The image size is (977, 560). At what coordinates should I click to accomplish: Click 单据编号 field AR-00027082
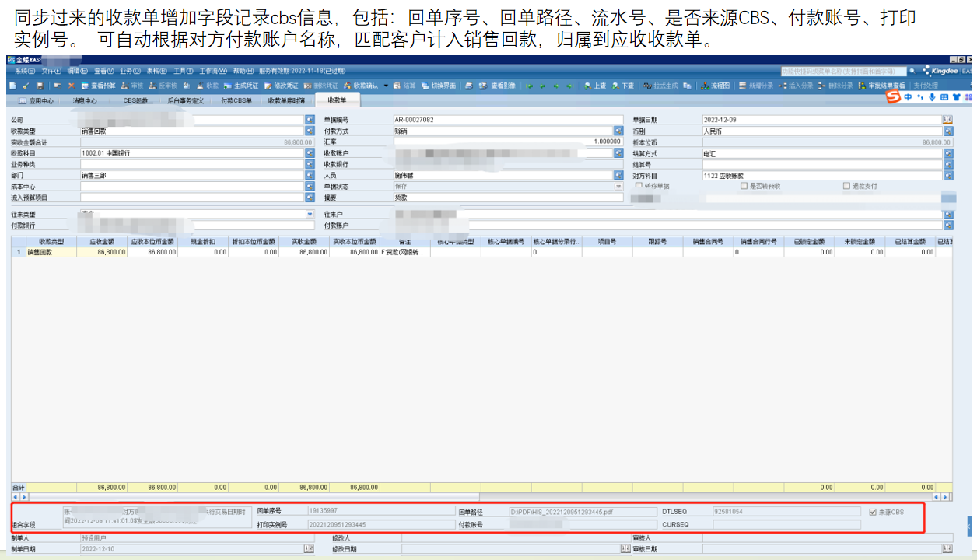pos(508,120)
